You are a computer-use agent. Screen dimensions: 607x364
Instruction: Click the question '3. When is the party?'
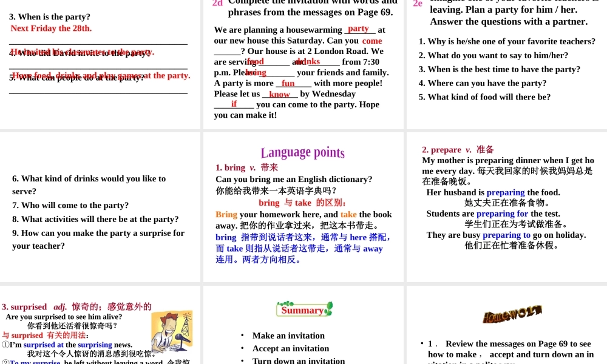[x=50, y=17]
